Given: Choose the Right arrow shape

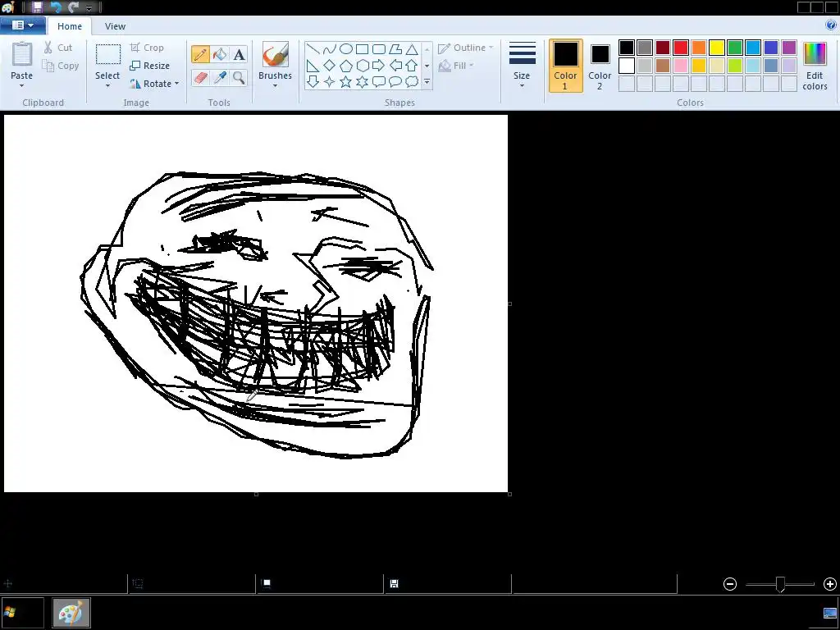Looking at the screenshot, I should click(379, 66).
